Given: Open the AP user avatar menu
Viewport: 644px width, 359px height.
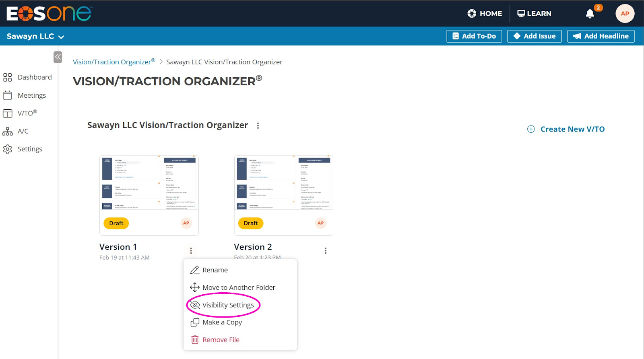Looking at the screenshot, I should tap(625, 14).
